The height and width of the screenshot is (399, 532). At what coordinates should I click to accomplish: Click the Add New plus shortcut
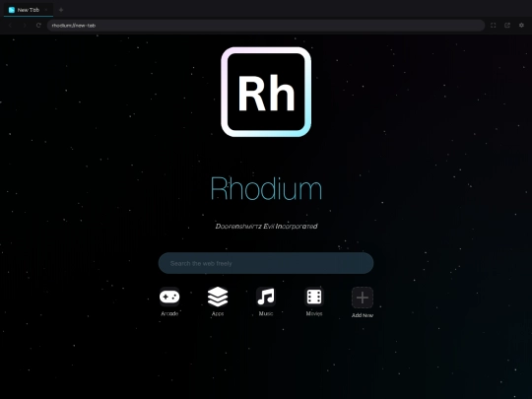[x=363, y=298]
